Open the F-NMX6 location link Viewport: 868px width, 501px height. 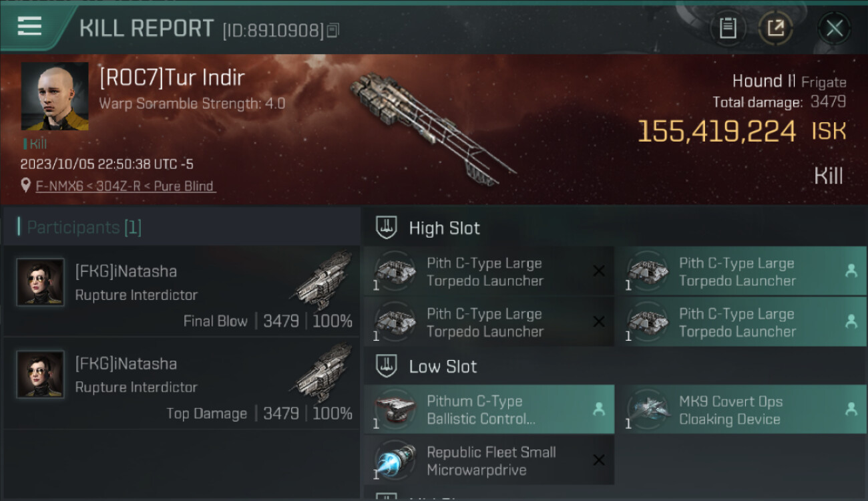click(x=126, y=186)
